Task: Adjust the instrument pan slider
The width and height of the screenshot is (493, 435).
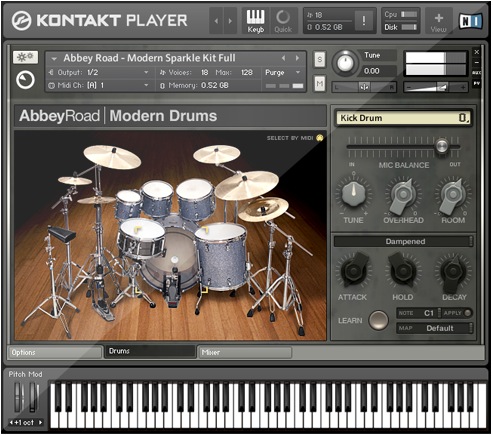Action: [x=364, y=87]
